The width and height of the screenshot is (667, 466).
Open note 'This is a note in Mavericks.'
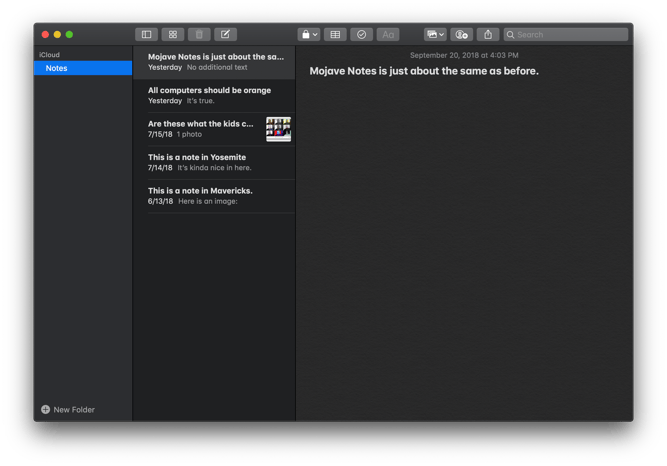click(214, 196)
